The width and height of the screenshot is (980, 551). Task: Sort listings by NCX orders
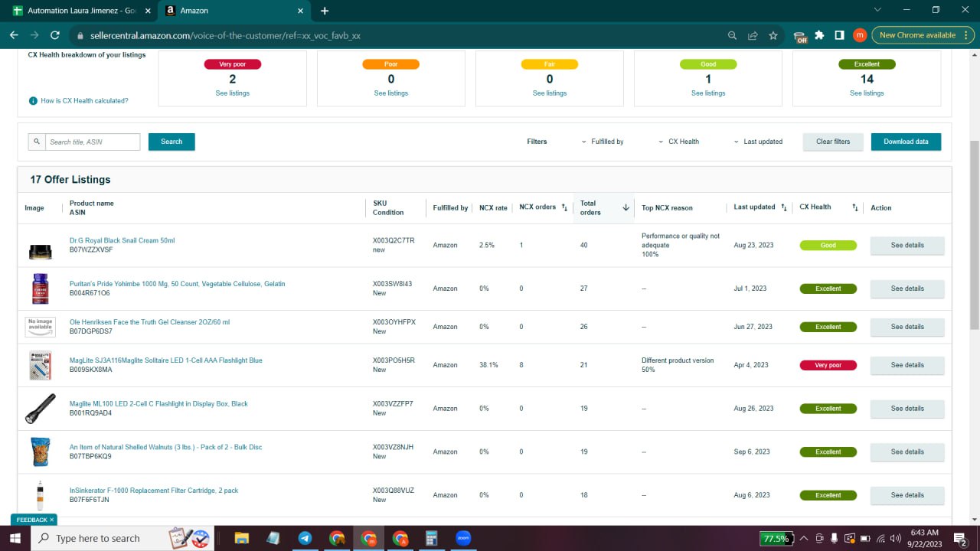tap(564, 207)
